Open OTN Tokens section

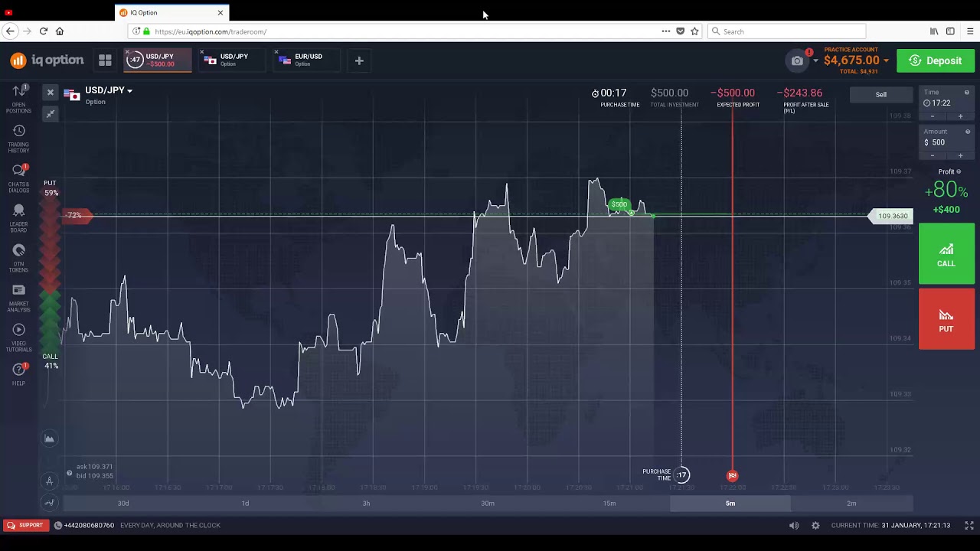point(18,258)
